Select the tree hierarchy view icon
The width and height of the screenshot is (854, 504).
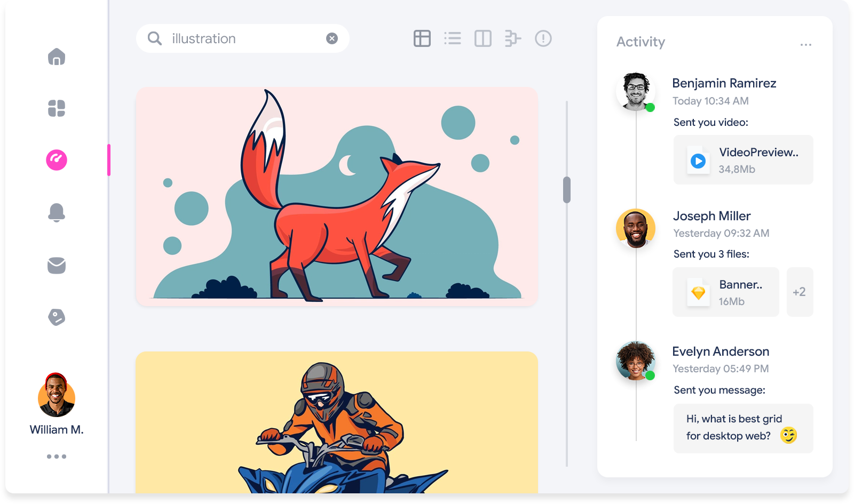coord(512,38)
